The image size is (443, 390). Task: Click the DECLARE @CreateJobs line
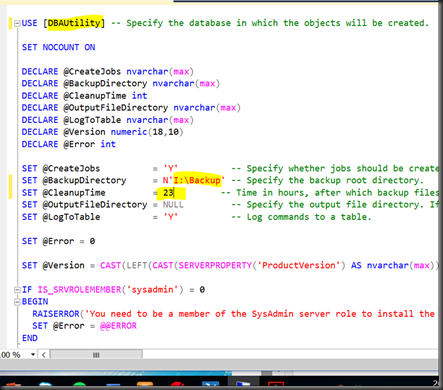[x=108, y=72]
